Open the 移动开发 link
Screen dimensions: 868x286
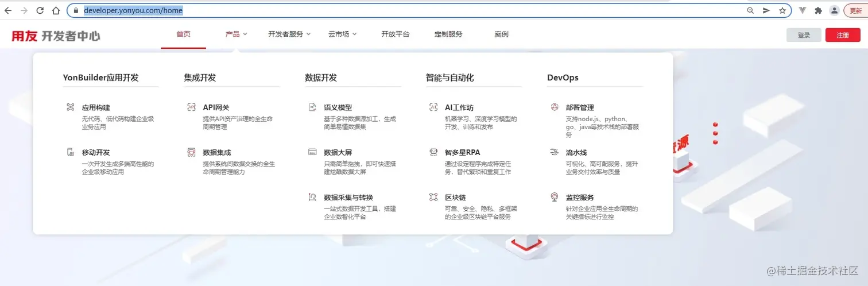click(96, 152)
